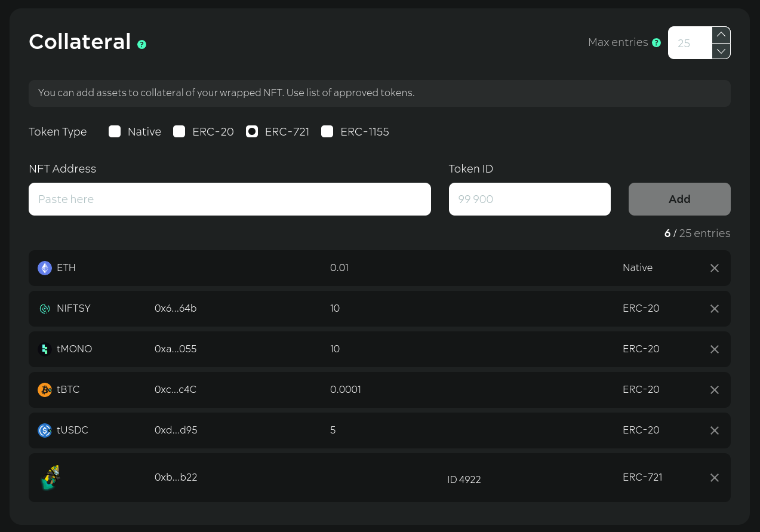The image size is (760, 532).
Task: Click the tUSDC token icon
Action: pyautogui.click(x=45, y=430)
